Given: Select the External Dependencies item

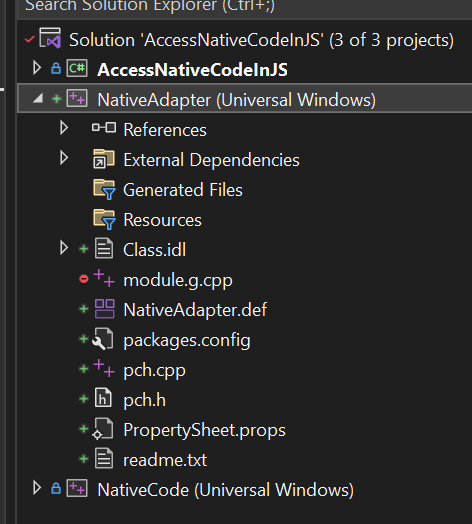Looking at the screenshot, I should (x=212, y=160).
